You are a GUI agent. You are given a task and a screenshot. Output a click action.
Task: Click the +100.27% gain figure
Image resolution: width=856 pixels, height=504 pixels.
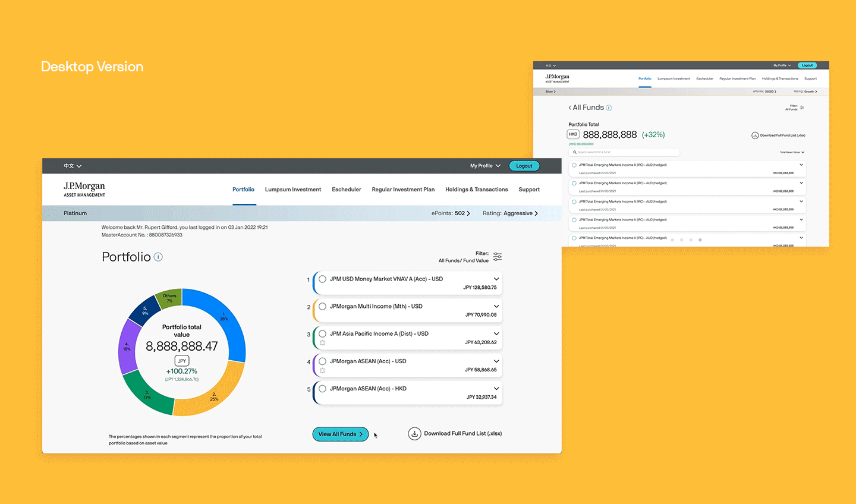182,371
